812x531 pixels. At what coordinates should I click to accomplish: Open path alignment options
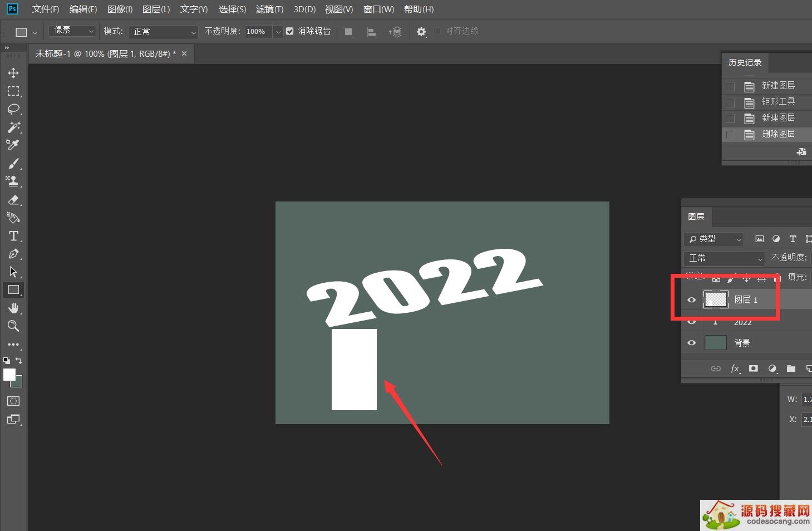tap(371, 32)
